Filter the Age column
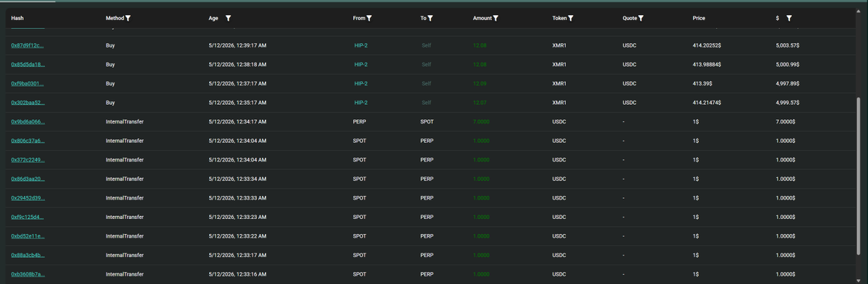The image size is (868, 284). (228, 18)
